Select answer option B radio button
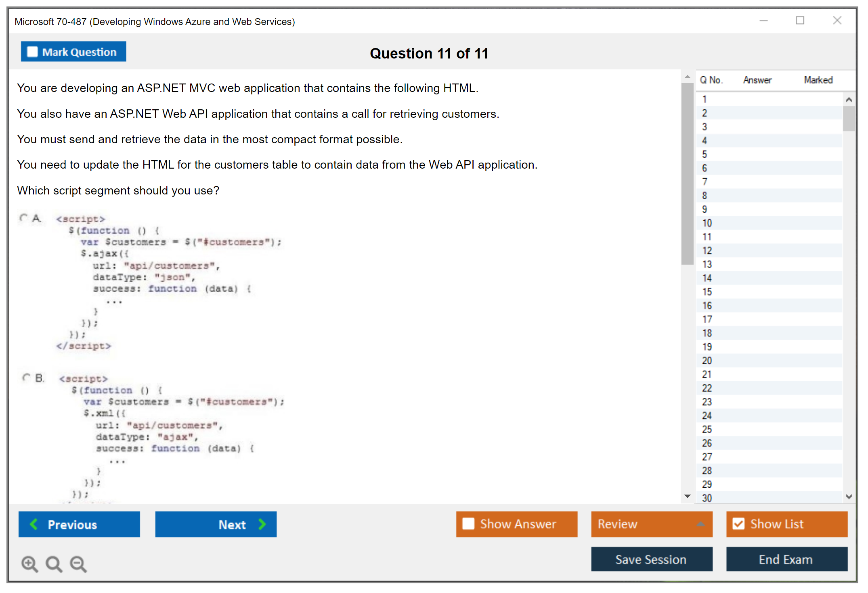This screenshot has height=593, width=868. point(26,378)
